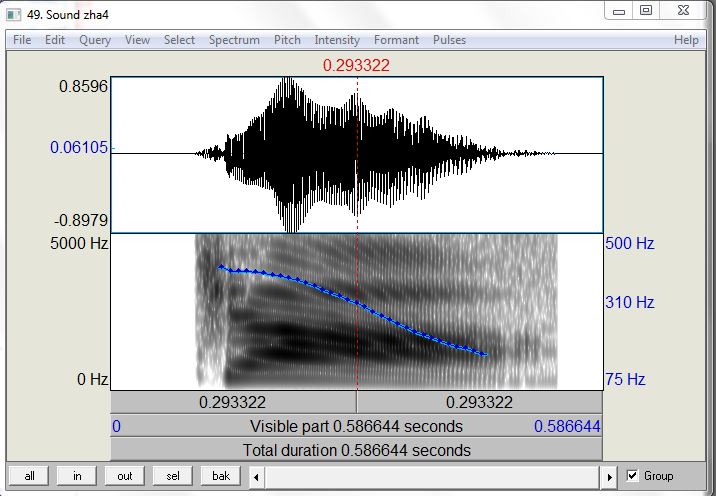Click the left scroll arrow
This screenshot has width=716, height=496.
point(256,477)
